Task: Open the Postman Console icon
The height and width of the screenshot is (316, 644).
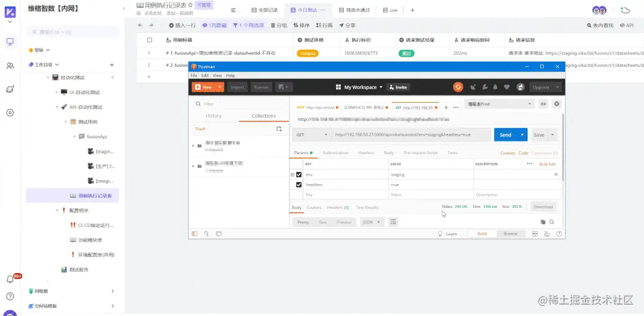Action: click(218, 234)
